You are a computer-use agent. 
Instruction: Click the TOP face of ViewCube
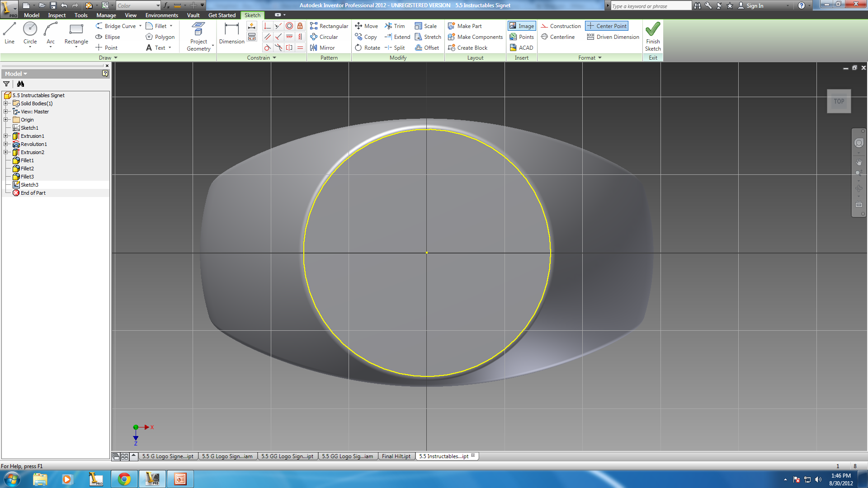tap(839, 102)
